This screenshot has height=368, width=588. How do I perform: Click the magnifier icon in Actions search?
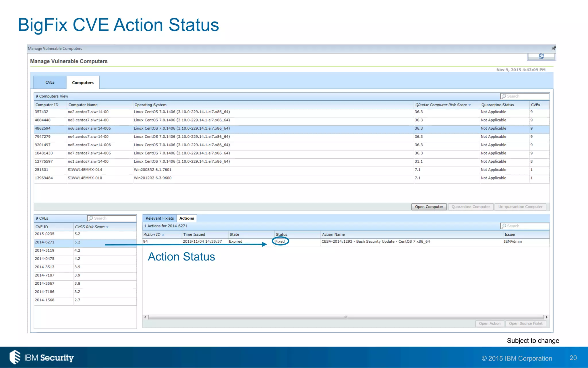504,226
